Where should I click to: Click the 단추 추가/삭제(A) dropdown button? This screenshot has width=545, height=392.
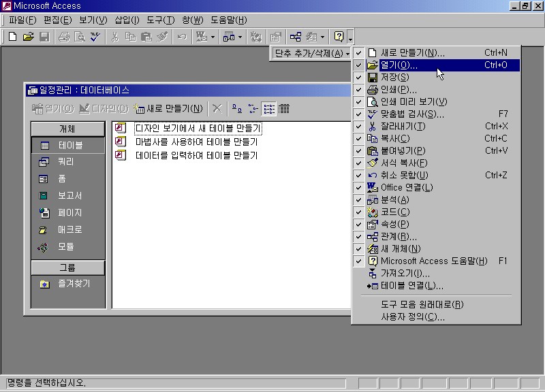(312, 54)
